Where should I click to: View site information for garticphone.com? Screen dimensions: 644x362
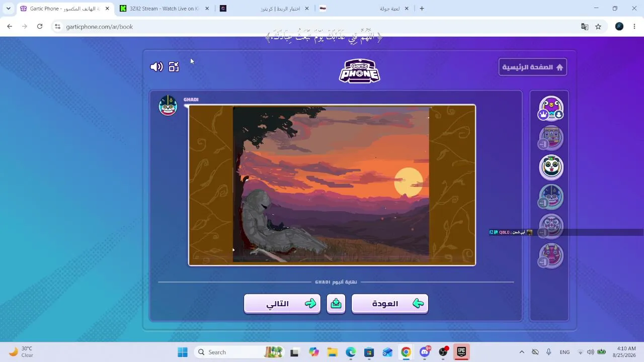pos(58,27)
